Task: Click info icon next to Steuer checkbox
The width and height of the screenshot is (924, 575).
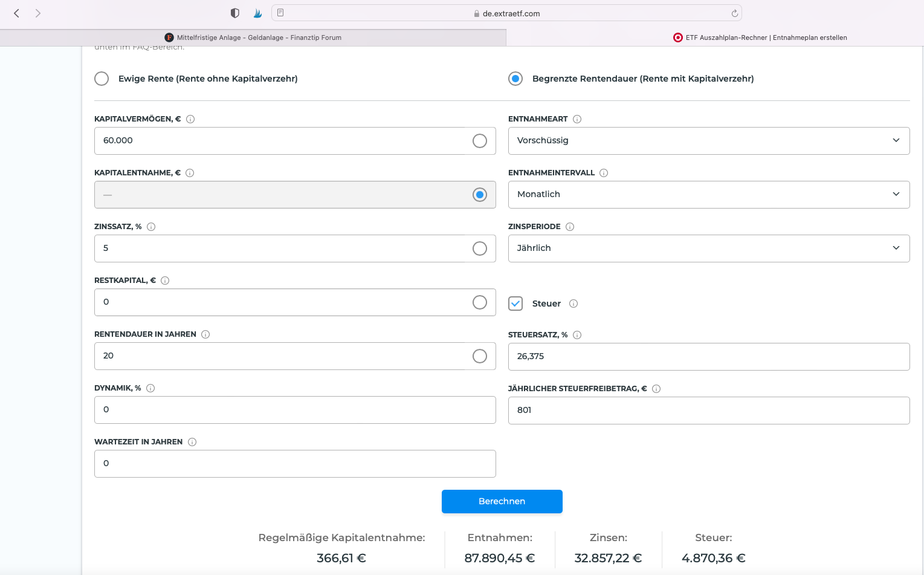Action: click(573, 304)
